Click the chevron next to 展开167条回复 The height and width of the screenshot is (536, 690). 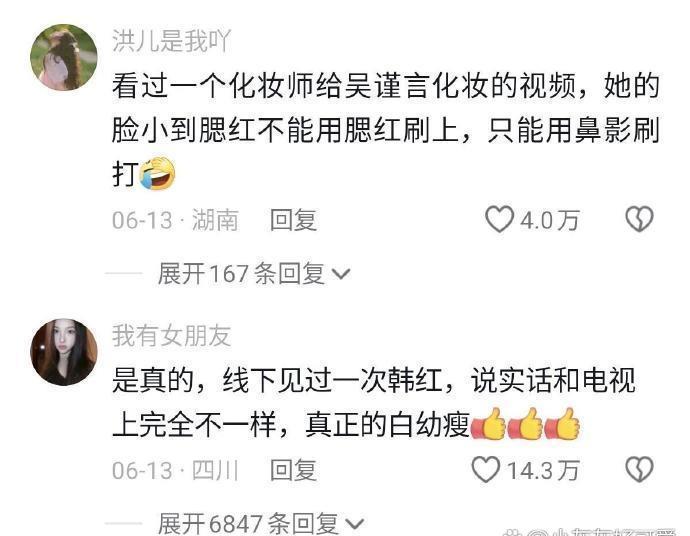(341, 275)
